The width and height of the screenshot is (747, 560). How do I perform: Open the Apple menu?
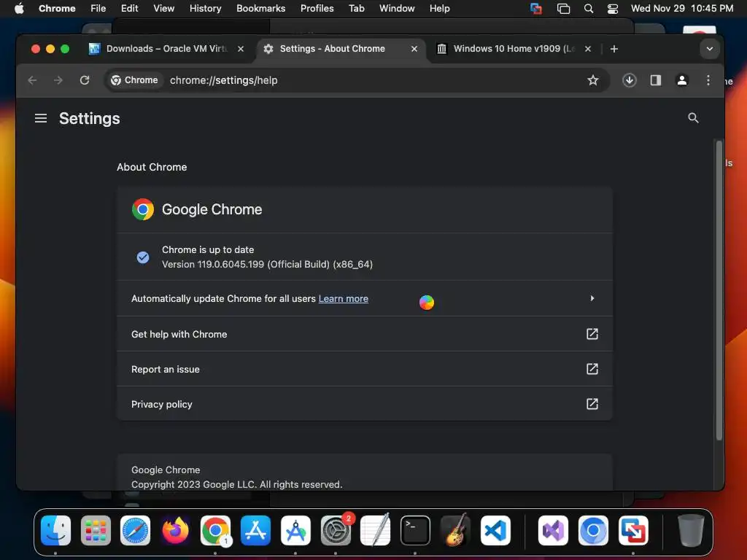[19, 9]
